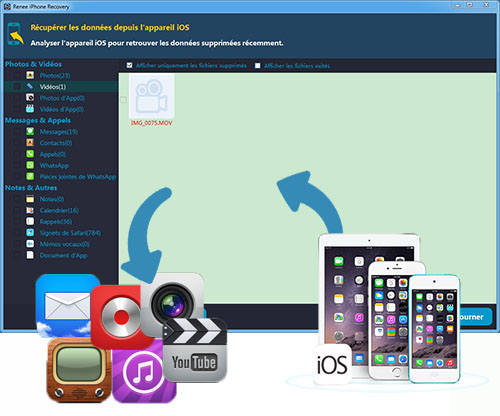This screenshot has width=500, height=416.
Task: Open Photos d'App(0) via its icon
Action: 30,98
